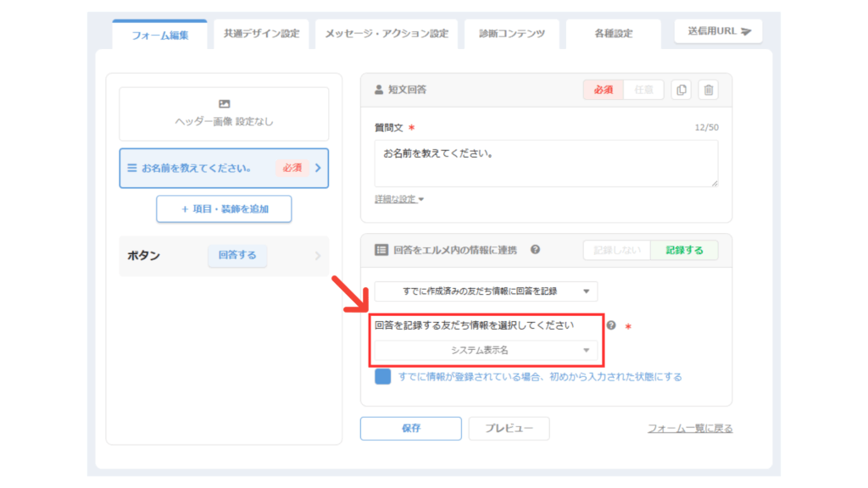This screenshot has height=488, width=868.
Task: Set the question to 任意 (optional)
Action: [x=643, y=90]
